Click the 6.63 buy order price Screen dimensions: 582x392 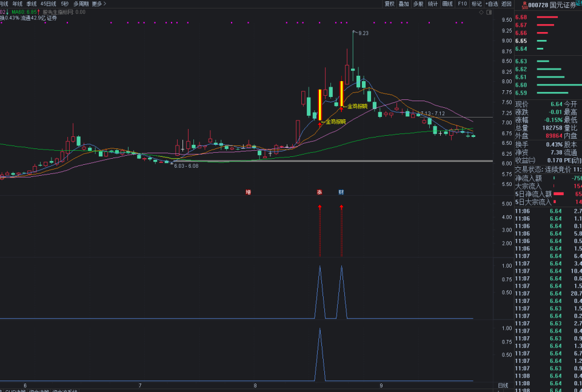[x=521, y=61]
